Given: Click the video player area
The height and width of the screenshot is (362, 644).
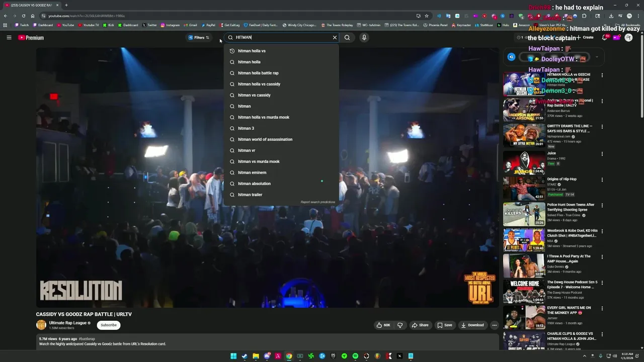Looking at the screenshot, I should point(267,177).
